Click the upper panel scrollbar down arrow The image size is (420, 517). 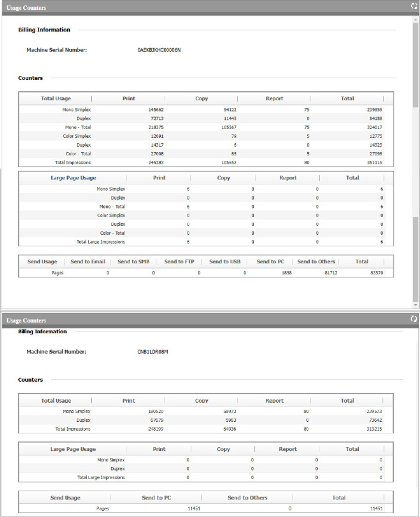click(x=416, y=305)
